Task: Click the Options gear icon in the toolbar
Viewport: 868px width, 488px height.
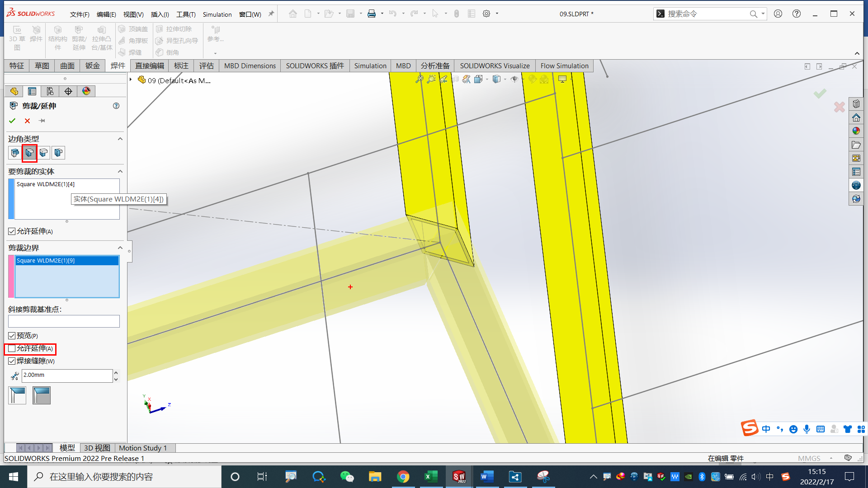Action: click(x=486, y=14)
